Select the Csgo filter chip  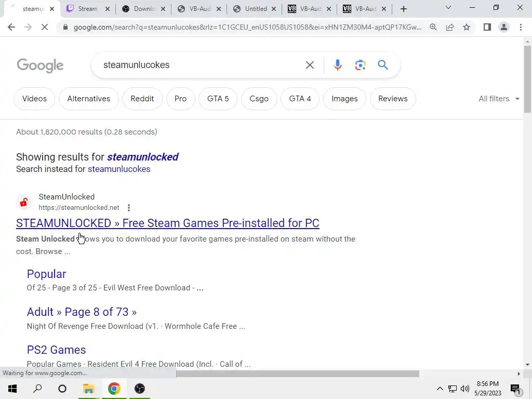(x=259, y=99)
